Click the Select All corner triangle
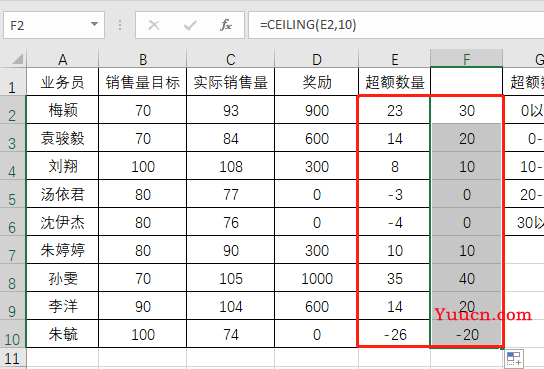544x369 pixels. coord(18,59)
